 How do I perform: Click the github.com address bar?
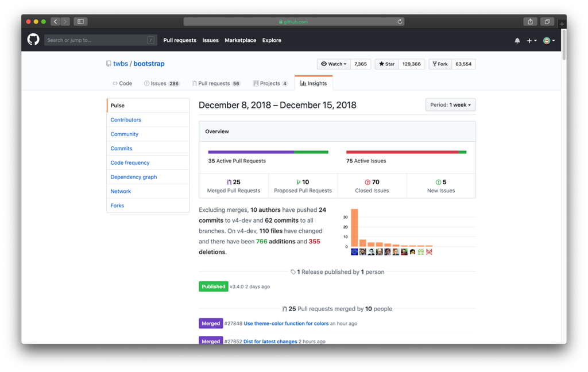point(293,22)
